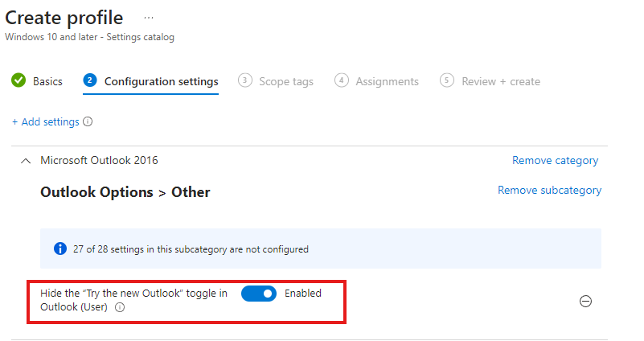Go to the Assignments tab

click(387, 81)
